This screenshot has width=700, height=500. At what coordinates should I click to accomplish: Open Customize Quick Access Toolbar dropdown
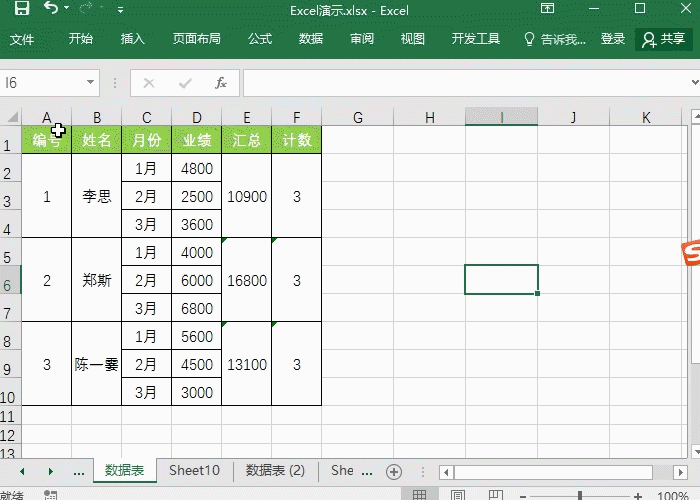(x=121, y=11)
